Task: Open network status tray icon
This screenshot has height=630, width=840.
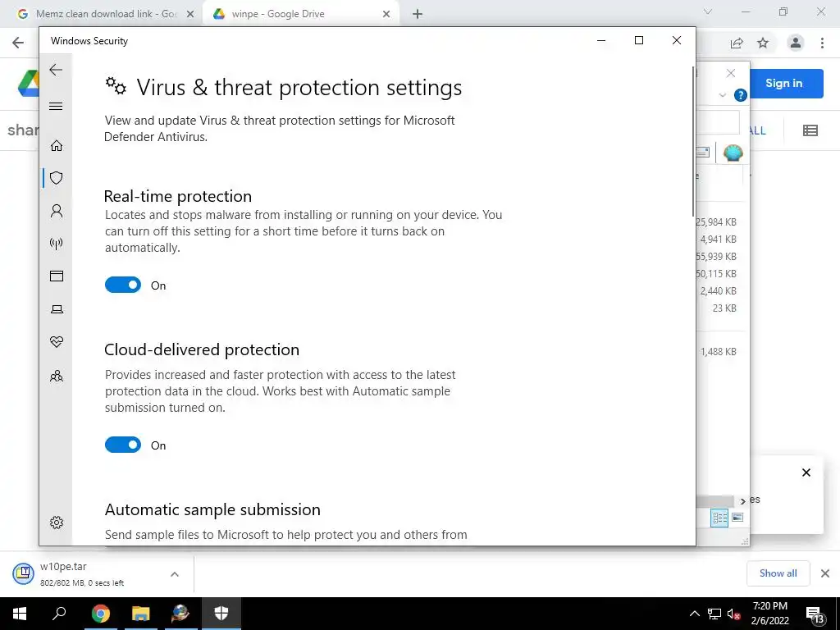Action: tap(714, 614)
